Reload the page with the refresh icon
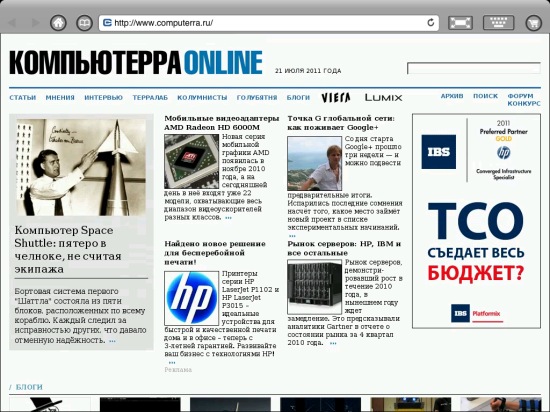 pyautogui.click(x=430, y=23)
